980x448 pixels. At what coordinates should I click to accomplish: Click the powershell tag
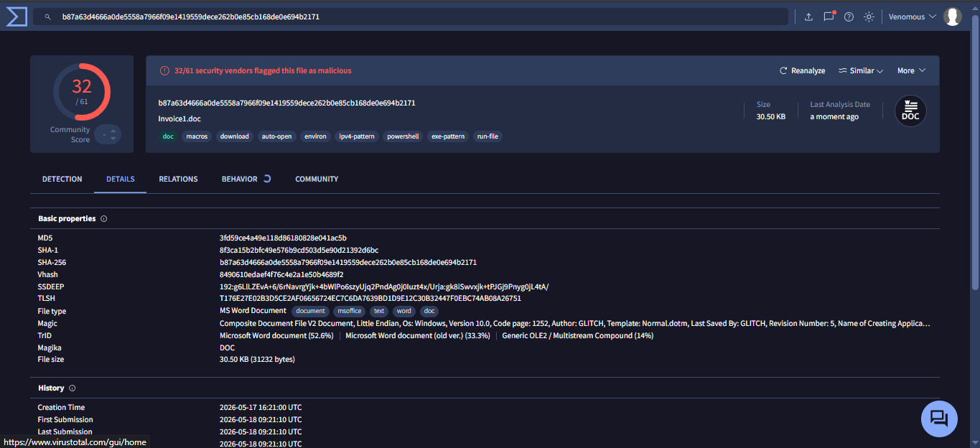point(403,136)
